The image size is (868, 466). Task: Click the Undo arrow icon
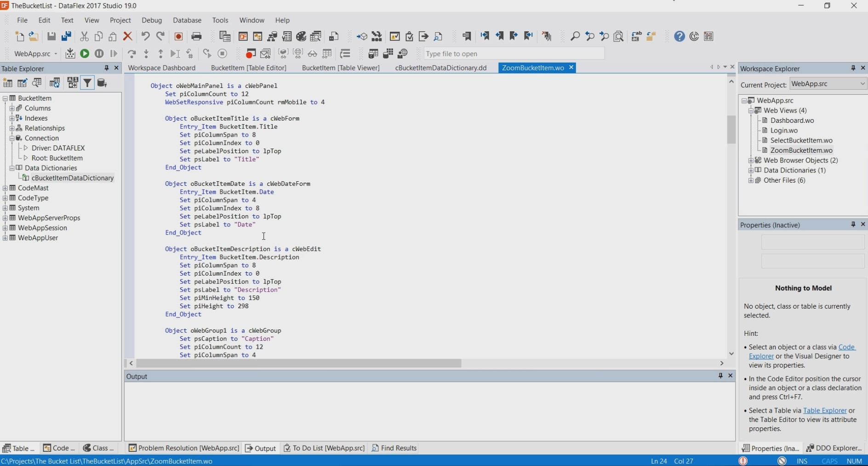tap(145, 37)
